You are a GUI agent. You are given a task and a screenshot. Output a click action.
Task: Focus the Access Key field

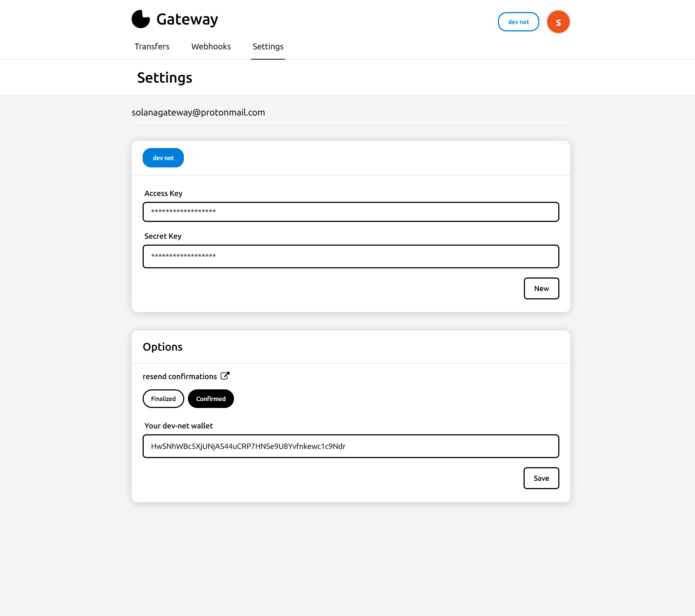click(x=351, y=212)
